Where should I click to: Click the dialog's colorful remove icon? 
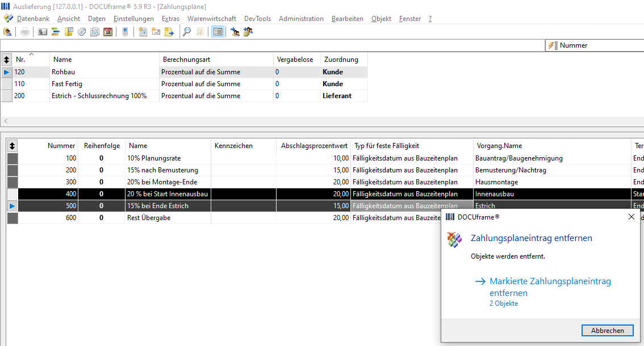[455, 240]
